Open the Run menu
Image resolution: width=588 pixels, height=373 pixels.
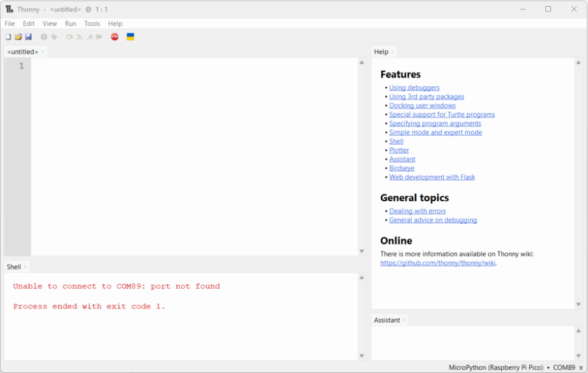70,23
